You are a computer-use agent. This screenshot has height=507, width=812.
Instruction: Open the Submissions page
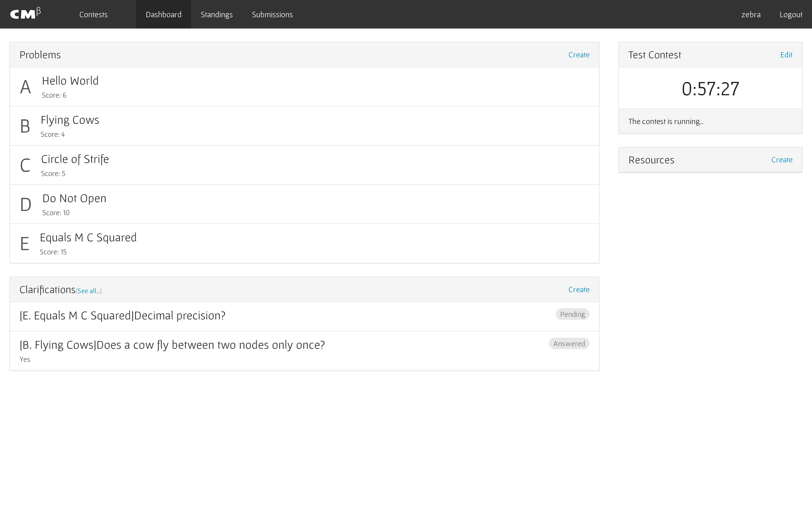pyautogui.click(x=272, y=14)
